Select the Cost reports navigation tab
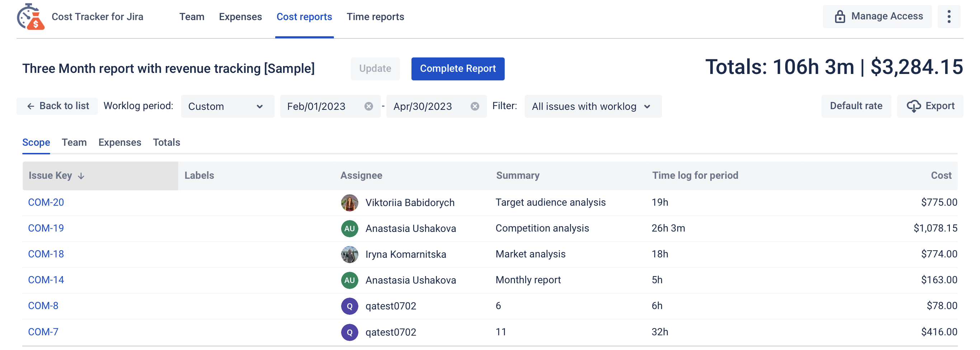 pyautogui.click(x=304, y=17)
